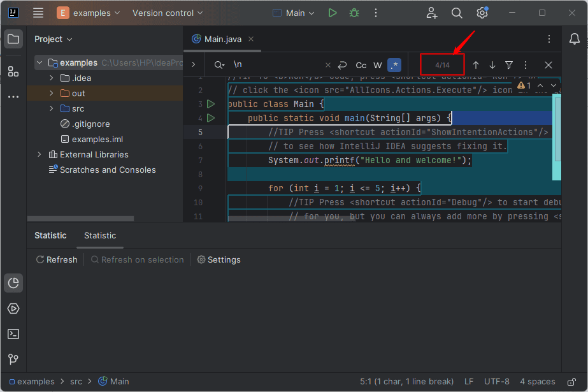This screenshot has width=588, height=392.
Task: Go to previous search occurrence
Action: 476,65
